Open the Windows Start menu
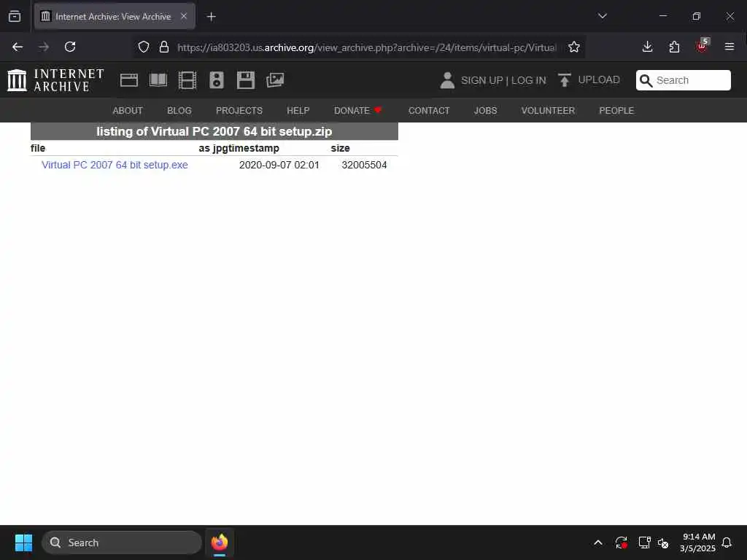 coord(23,542)
